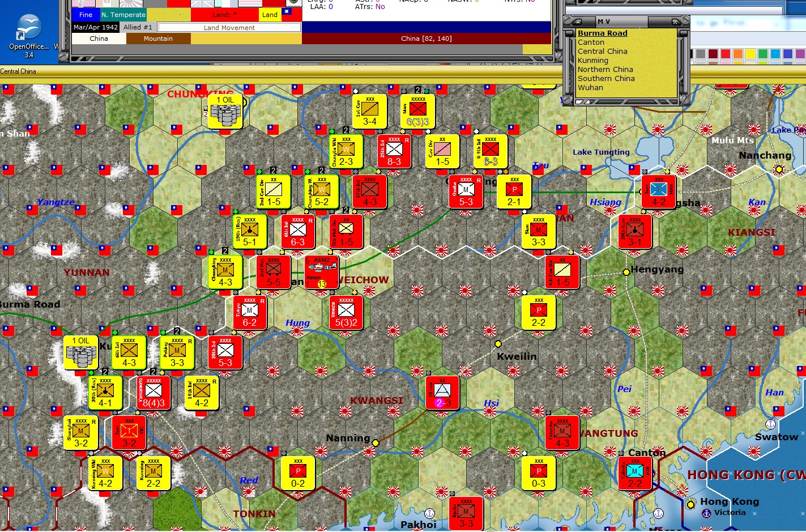Image resolution: width=806 pixels, height=532 pixels.
Task: Select the Tokyo 6-2 militia counter
Action: click(x=250, y=312)
